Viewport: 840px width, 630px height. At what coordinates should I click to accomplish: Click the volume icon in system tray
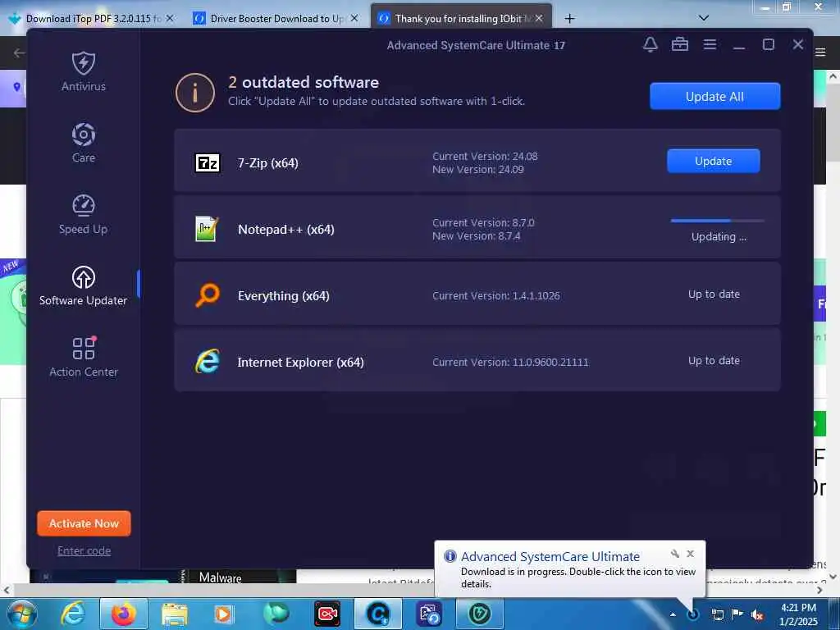click(x=757, y=614)
